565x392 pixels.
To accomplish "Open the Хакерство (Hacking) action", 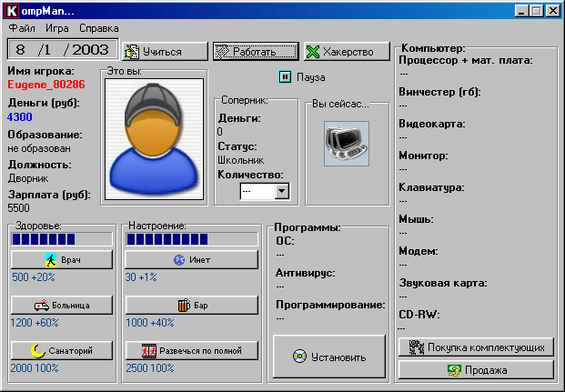I will tap(346, 52).
